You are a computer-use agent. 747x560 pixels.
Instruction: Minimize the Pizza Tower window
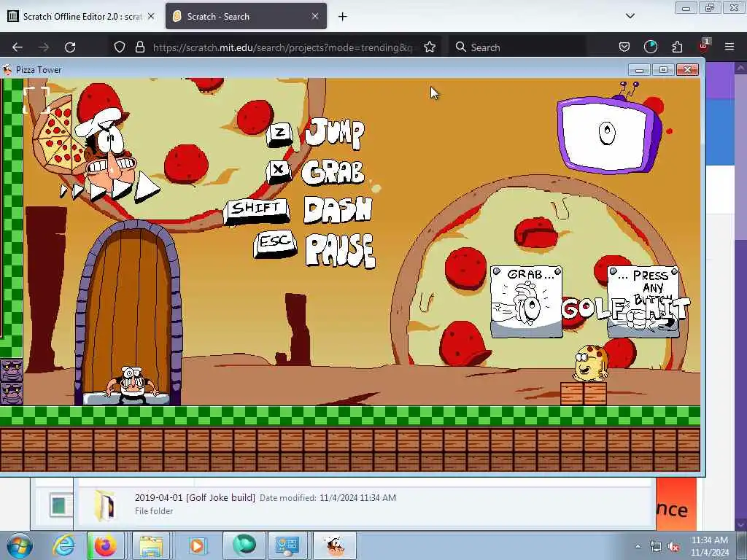tap(639, 70)
